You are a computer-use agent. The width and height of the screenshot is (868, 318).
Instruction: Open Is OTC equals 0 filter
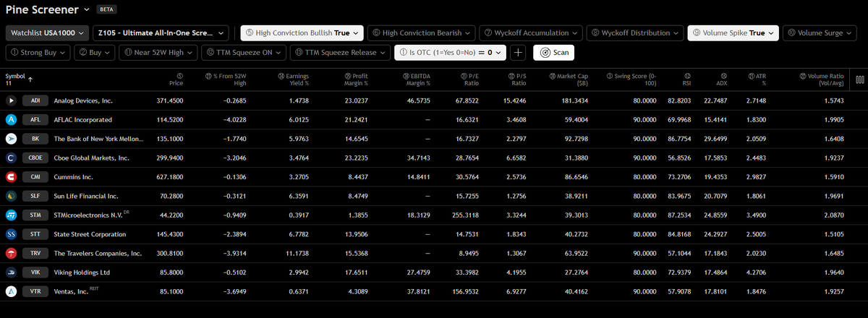click(x=451, y=52)
